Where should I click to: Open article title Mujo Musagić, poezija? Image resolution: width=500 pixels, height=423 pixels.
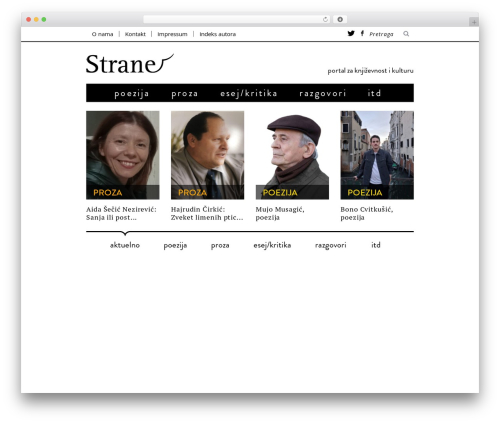click(280, 213)
